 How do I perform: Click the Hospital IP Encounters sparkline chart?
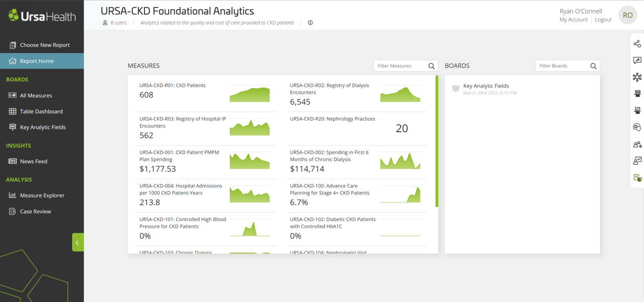click(250, 128)
